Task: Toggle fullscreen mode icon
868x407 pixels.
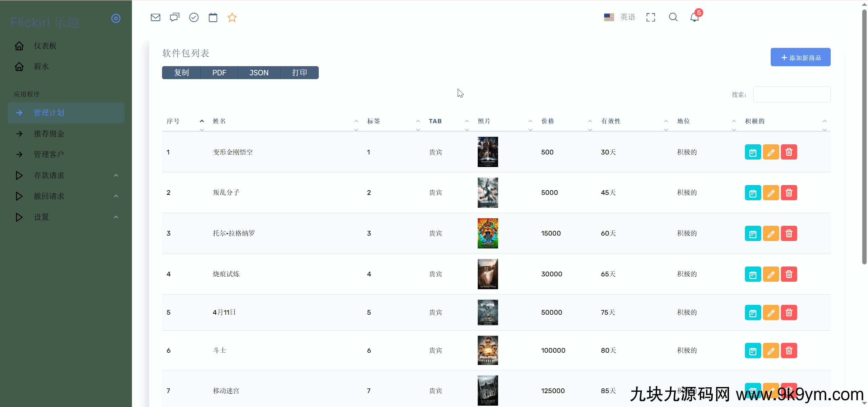Action: 651,17
